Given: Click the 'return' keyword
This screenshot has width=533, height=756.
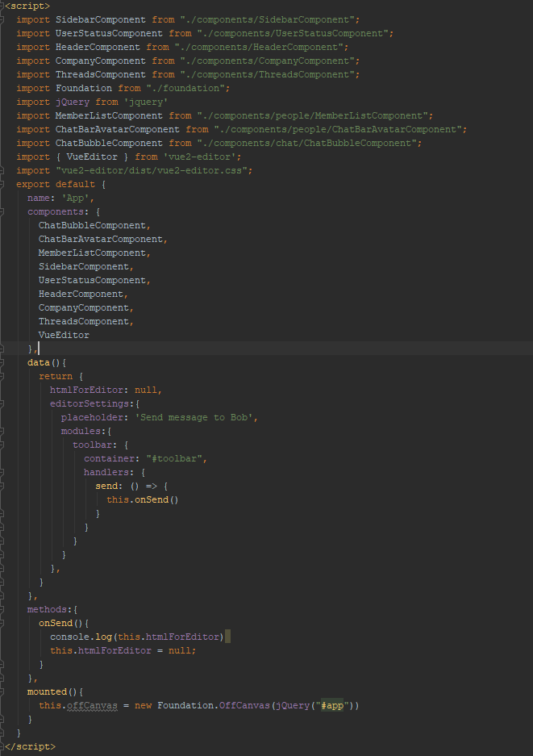Looking at the screenshot, I should [56, 376].
